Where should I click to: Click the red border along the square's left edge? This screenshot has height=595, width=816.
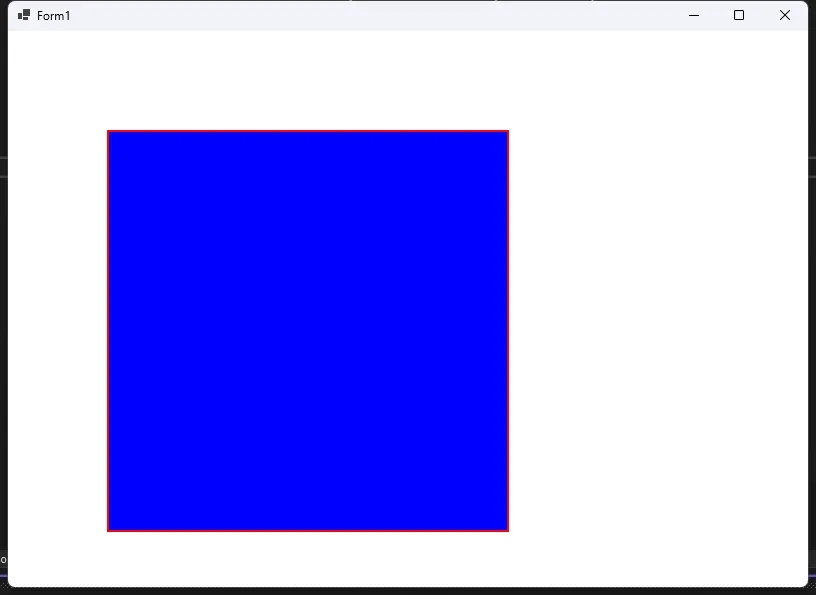point(108,330)
